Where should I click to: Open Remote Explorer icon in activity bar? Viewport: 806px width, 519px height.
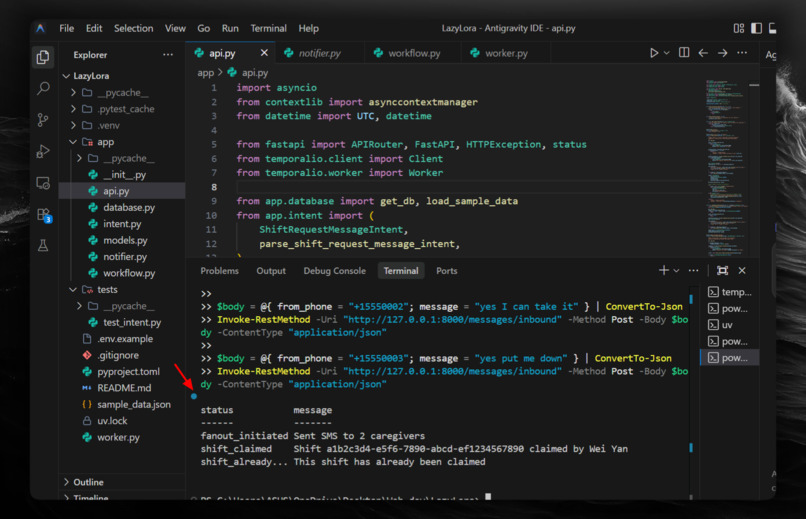43,183
